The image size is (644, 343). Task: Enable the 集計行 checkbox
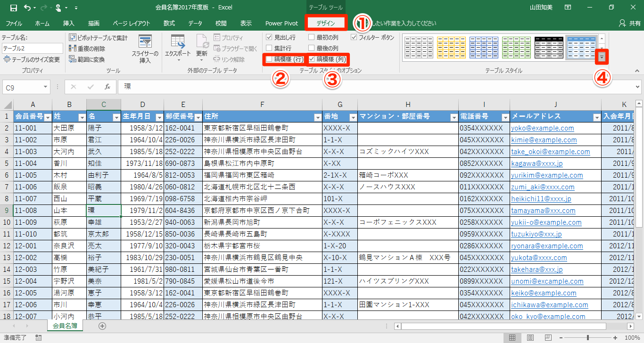pyautogui.click(x=269, y=48)
